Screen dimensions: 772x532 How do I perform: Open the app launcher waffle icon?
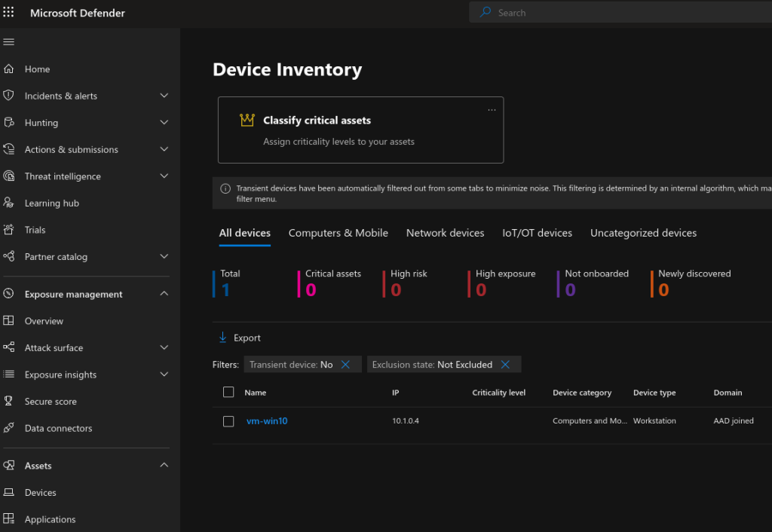point(9,13)
